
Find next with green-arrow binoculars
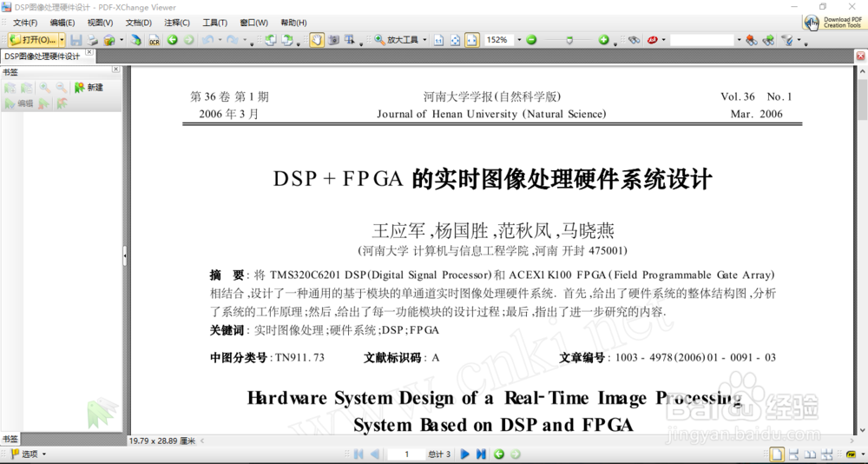pyautogui.click(x=768, y=40)
